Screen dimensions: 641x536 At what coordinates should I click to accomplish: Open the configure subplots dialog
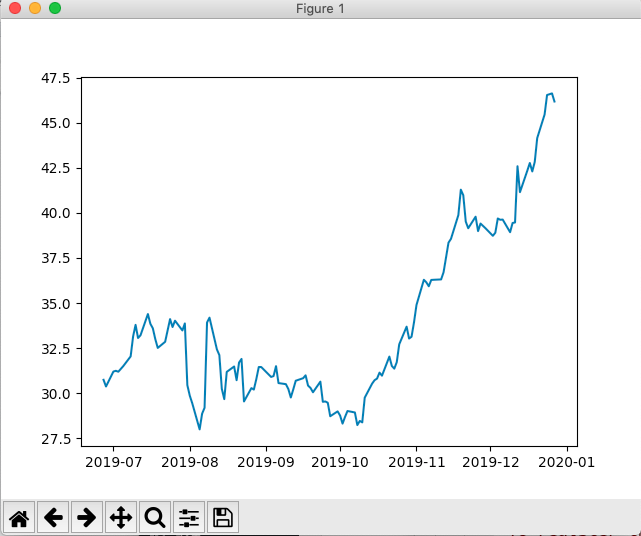[x=189, y=517]
